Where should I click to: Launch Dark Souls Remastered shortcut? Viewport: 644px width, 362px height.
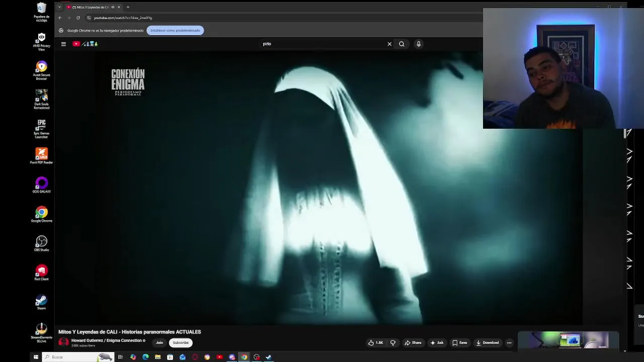(x=41, y=100)
